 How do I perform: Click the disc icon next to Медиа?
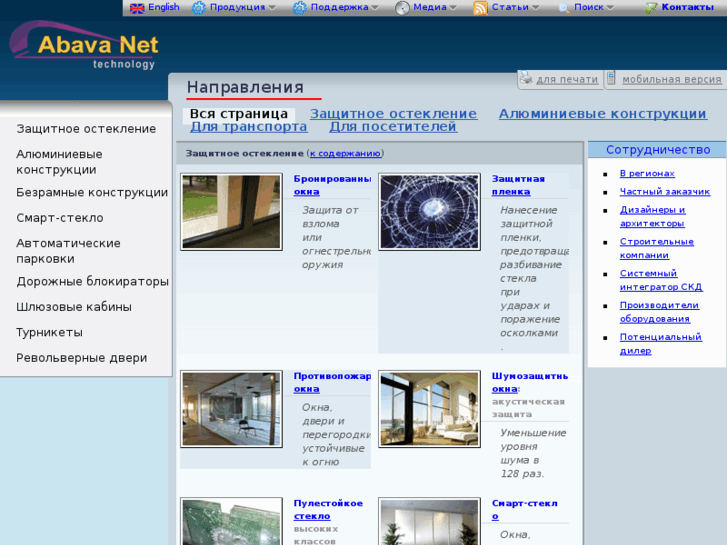tap(402, 8)
